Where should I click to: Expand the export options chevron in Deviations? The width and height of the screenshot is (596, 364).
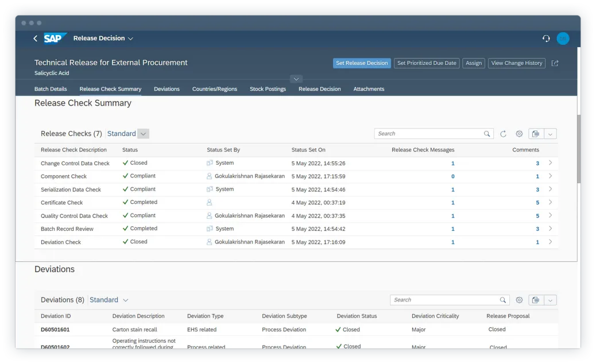[x=551, y=300]
